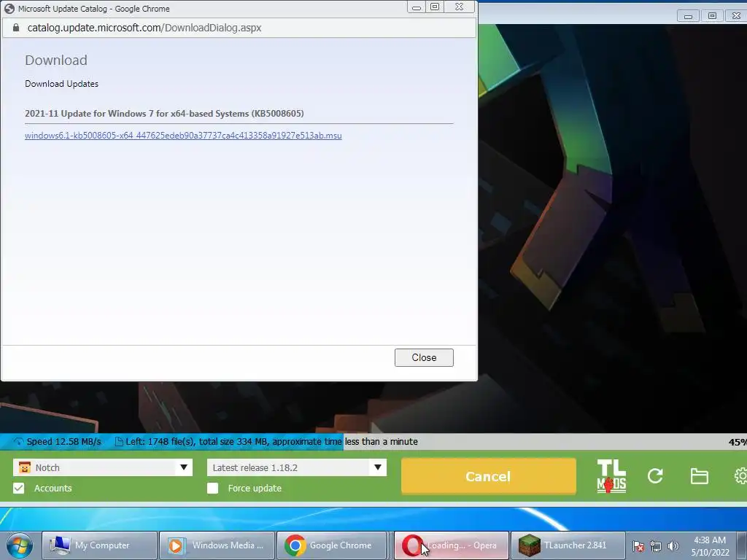Switch to My Computer in taskbar
Viewport: 747px width, 560px height.
[99, 545]
